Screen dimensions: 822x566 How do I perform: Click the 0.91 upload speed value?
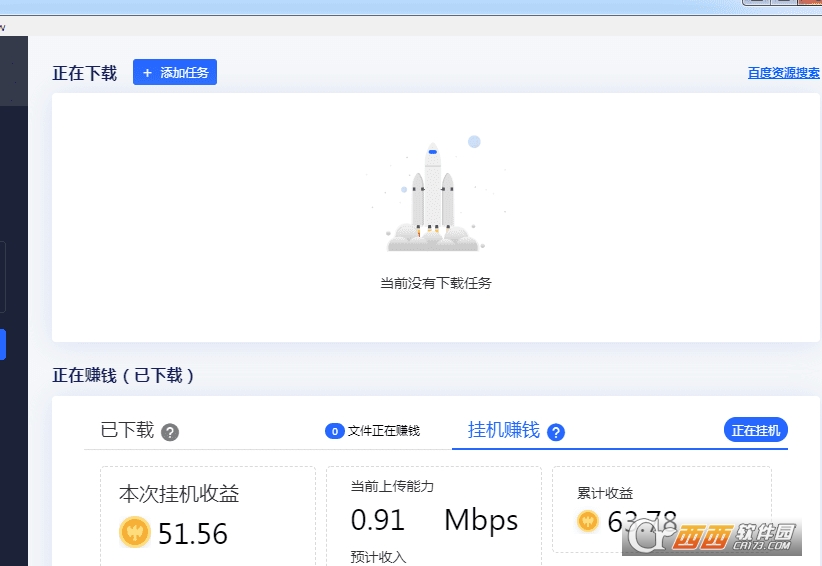coord(377,520)
